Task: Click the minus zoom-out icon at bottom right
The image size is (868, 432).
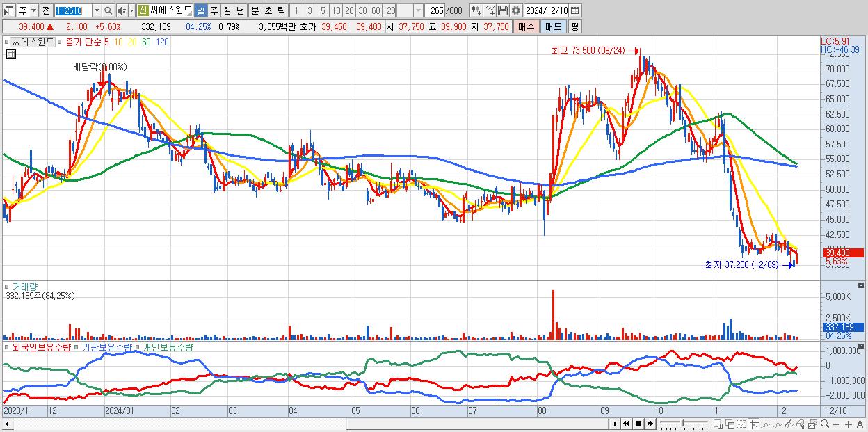Action: click(837, 424)
